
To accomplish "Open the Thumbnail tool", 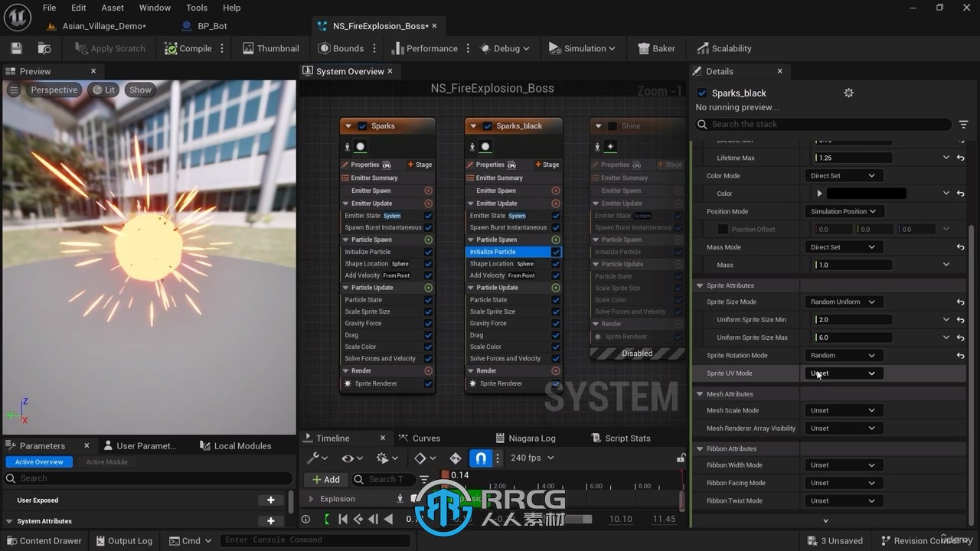I will pos(271,48).
